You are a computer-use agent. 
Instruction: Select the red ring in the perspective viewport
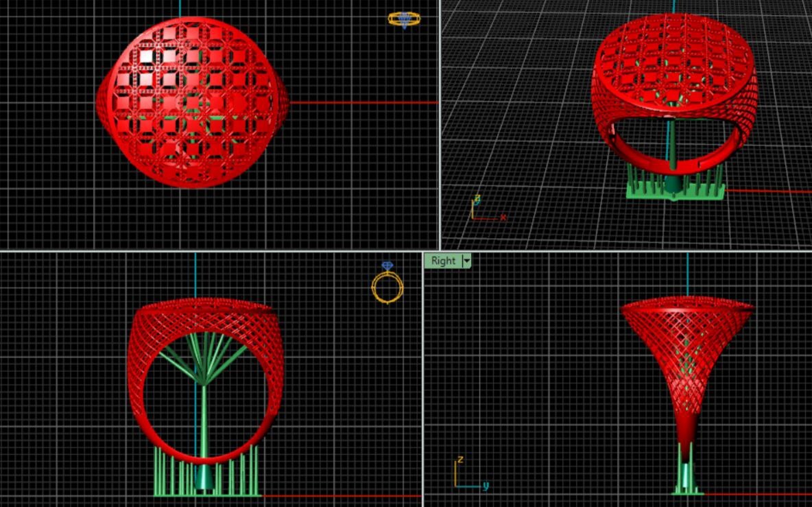click(x=674, y=93)
